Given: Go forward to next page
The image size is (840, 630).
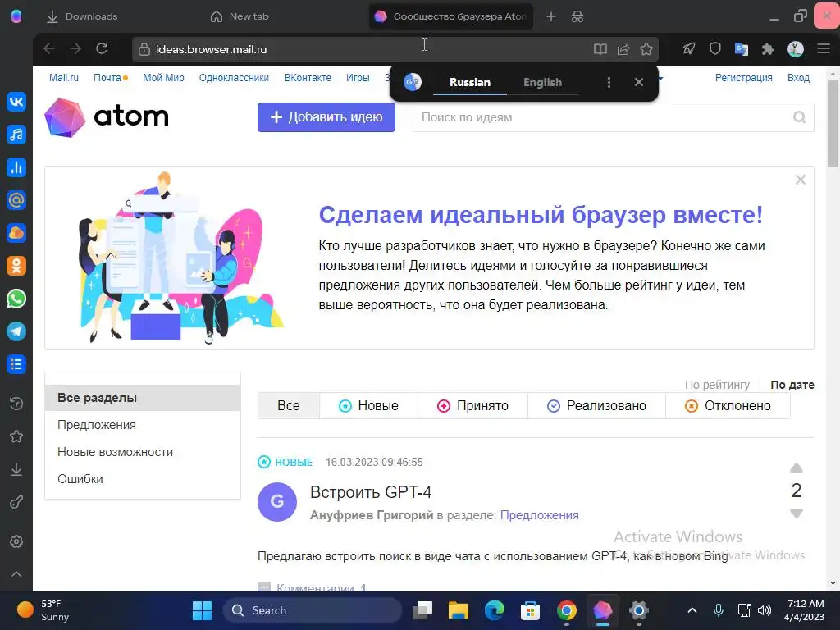Looking at the screenshot, I should [x=75, y=48].
